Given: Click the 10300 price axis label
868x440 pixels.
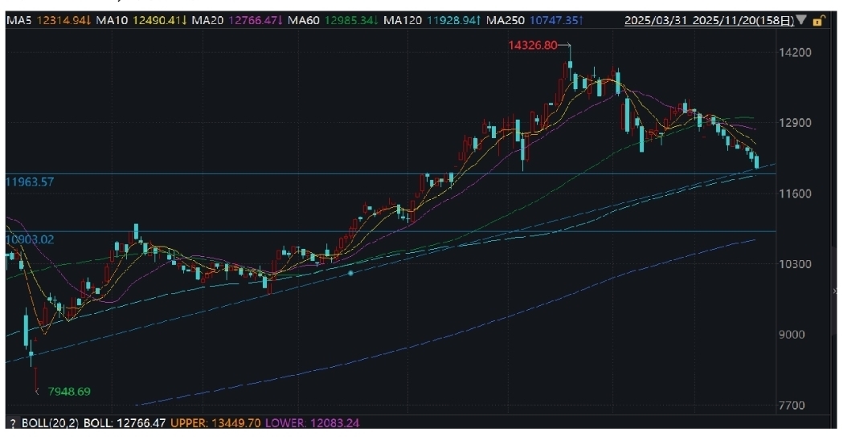Looking at the screenshot, I should (795, 264).
